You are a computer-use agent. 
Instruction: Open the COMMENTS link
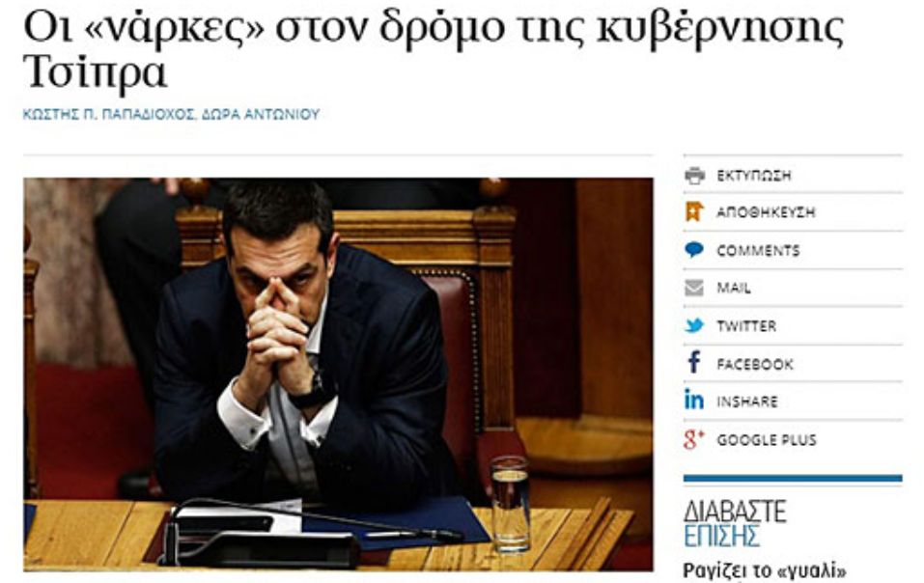click(x=758, y=251)
